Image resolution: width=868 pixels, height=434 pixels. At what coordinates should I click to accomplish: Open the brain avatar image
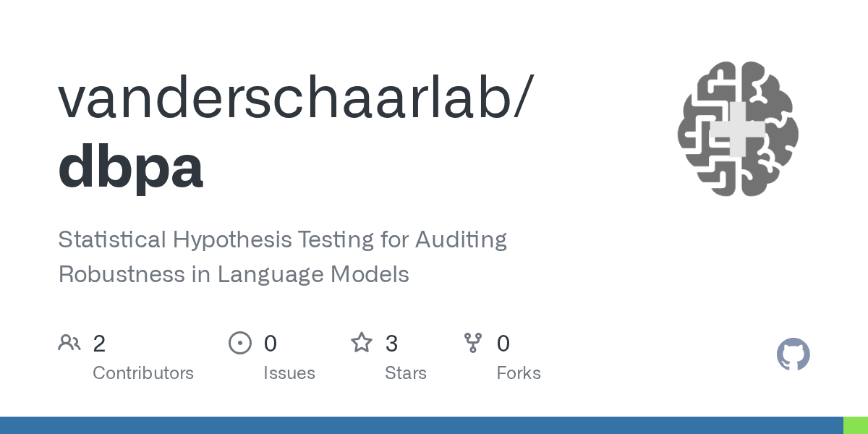click(738, 129)
